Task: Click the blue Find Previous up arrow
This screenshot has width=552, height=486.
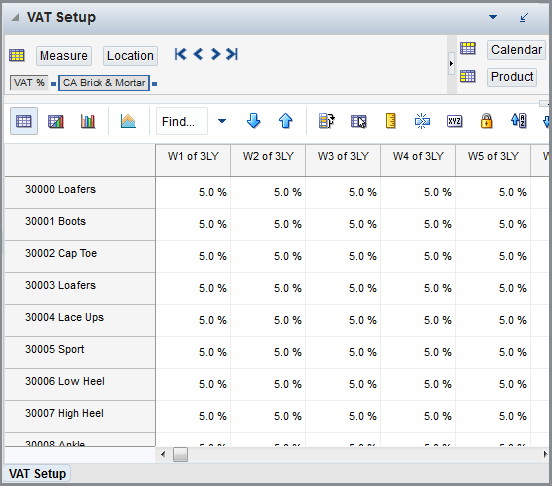Action: point(286,121)
